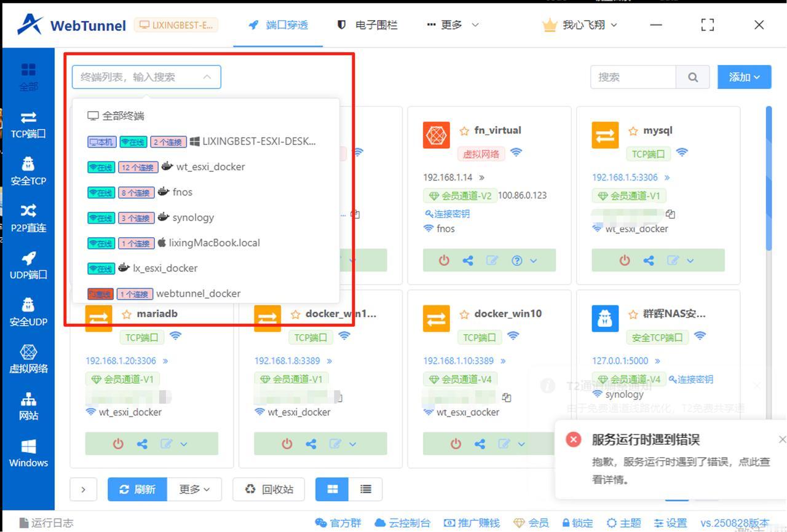Image resolution: width=787 pixels, height=532 pixels.
Task: Click the vertical scrollbar of card list
Action: [x=769, y=179]
